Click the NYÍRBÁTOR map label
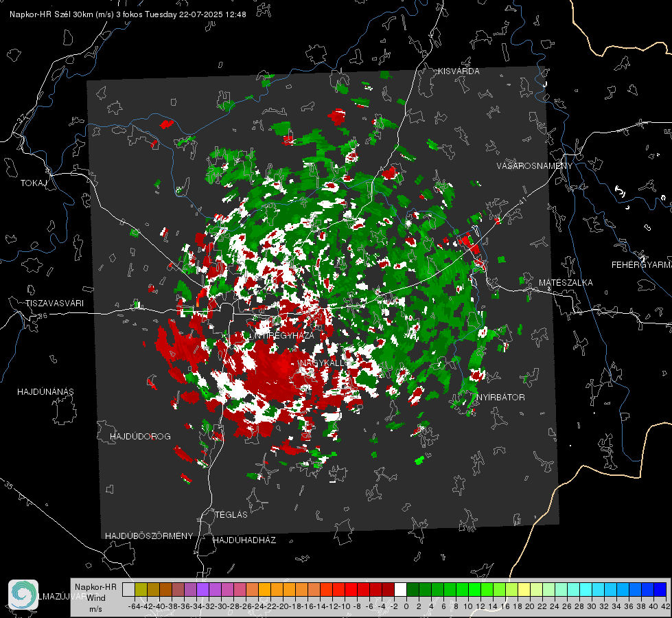 click(500, 398)
